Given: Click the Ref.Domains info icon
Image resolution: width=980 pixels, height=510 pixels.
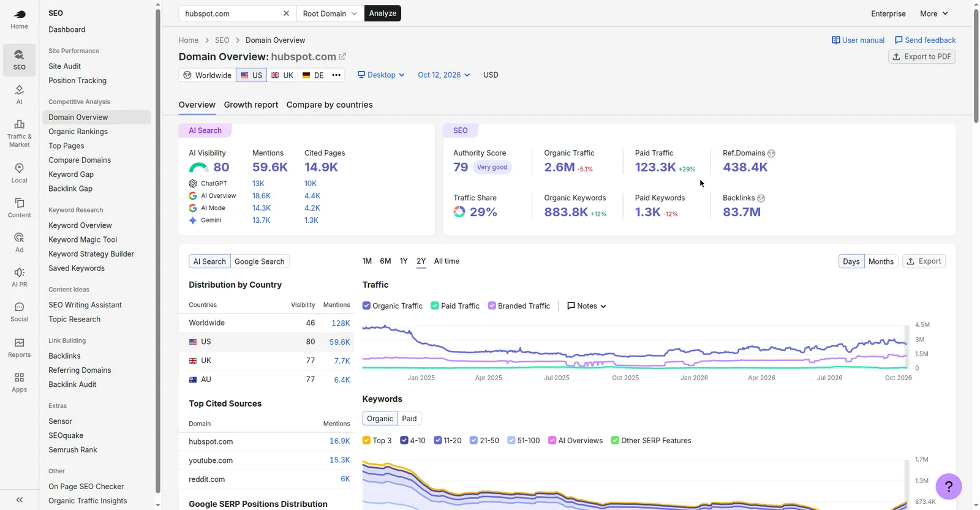Looking at the screenshot, I should tap(771, 153).
